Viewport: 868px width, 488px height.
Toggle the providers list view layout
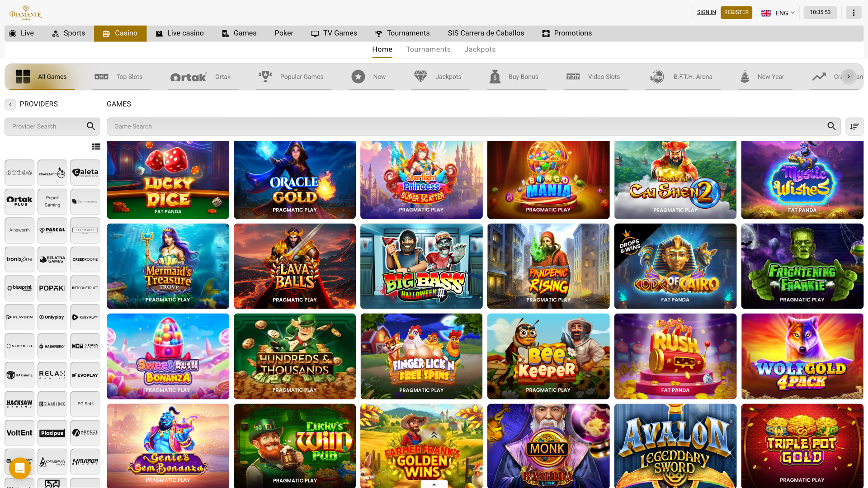click(96, 146)
